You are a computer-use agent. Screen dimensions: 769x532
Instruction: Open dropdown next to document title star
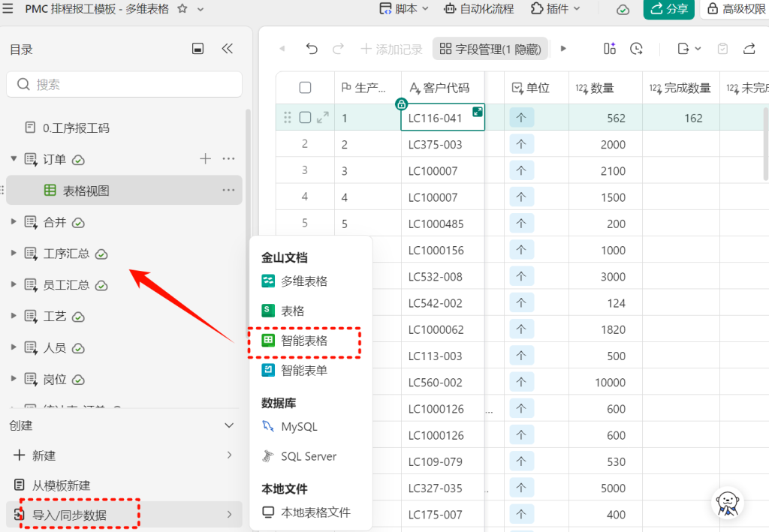point(200,9)
